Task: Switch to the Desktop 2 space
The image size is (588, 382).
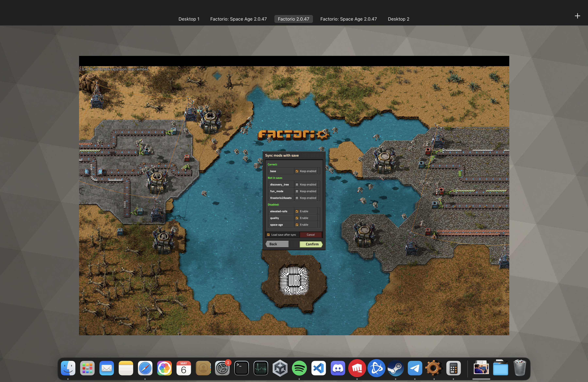Action: (x=399, y=19)
